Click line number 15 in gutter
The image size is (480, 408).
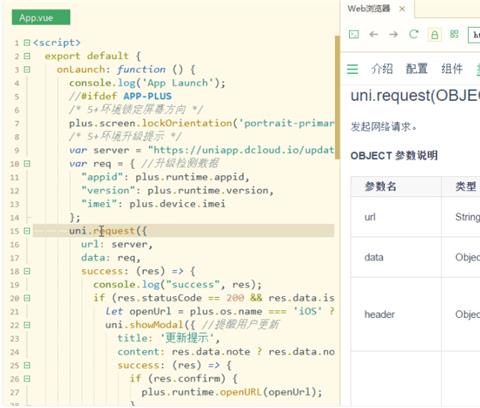[x=15, y=231]
